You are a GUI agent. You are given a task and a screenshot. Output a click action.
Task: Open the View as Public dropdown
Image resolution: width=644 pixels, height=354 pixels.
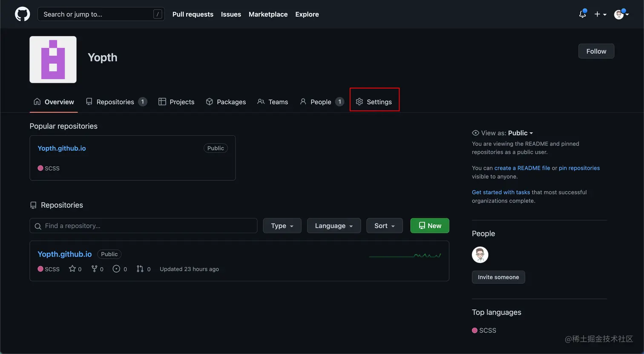503,133
